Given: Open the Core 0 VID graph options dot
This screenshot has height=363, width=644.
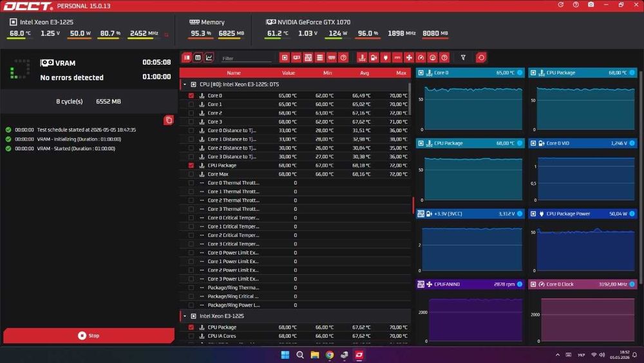Looking at the screenshot, I should tap(632, 143).
